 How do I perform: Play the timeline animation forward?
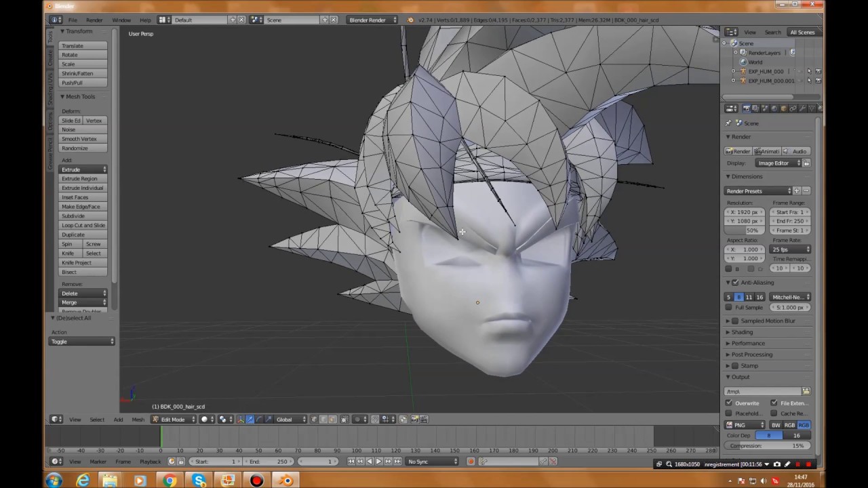(x=378, y=462)
